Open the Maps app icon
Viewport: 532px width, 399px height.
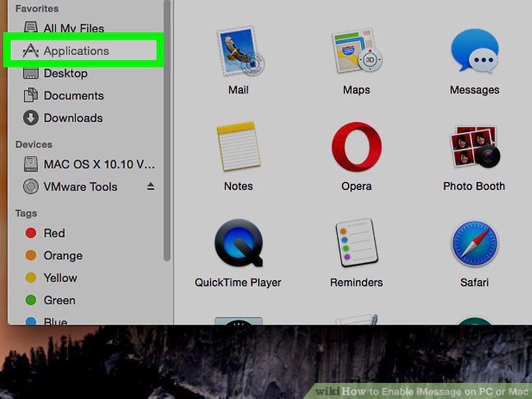[357, 51]
